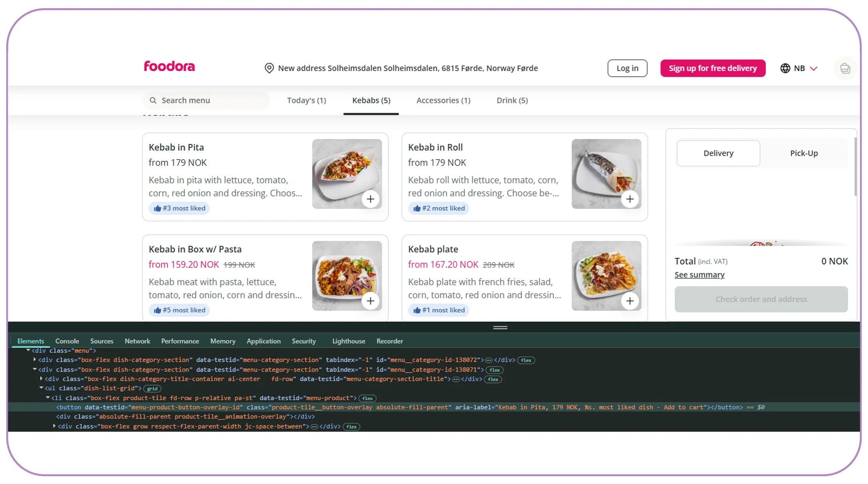Click Check order and address button
Viewport: 868px width, 484px height.
[x=761, y=299]
